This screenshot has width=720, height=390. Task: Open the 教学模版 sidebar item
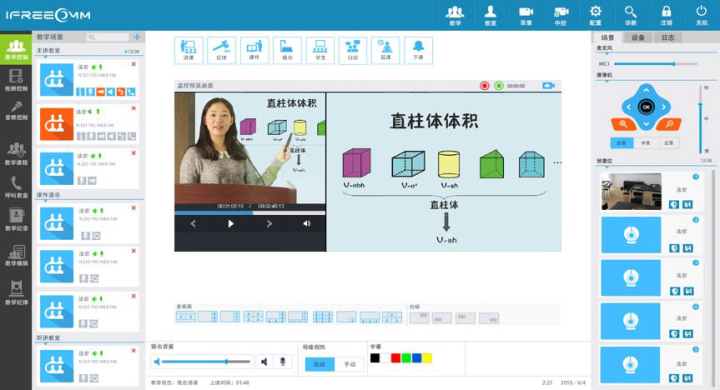[16, 255]
